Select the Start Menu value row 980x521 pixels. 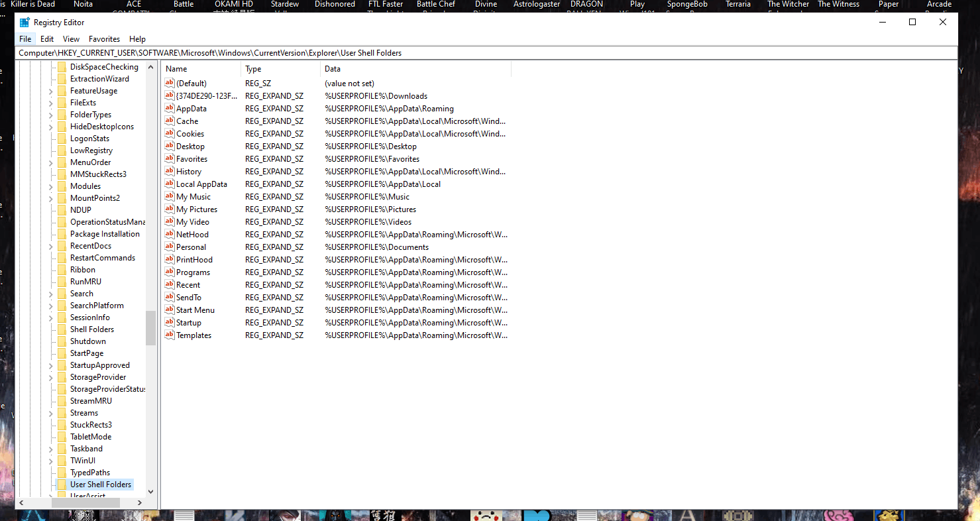pos(337,310)
